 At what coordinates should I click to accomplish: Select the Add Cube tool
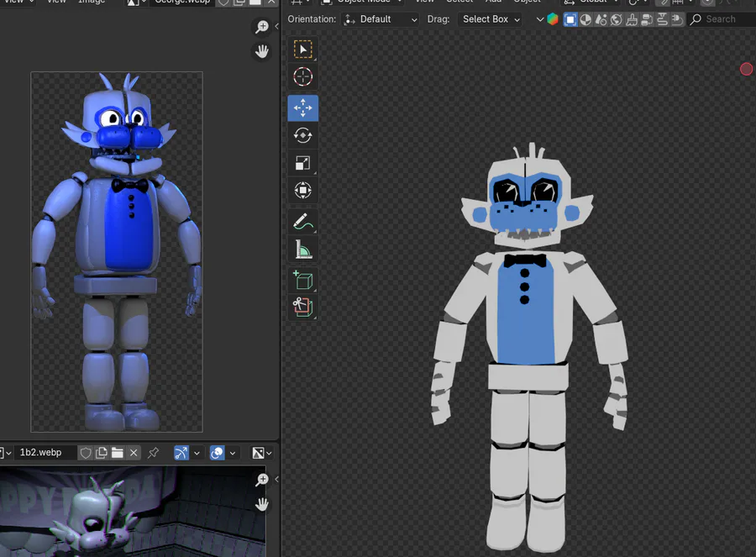click(302, 281)
